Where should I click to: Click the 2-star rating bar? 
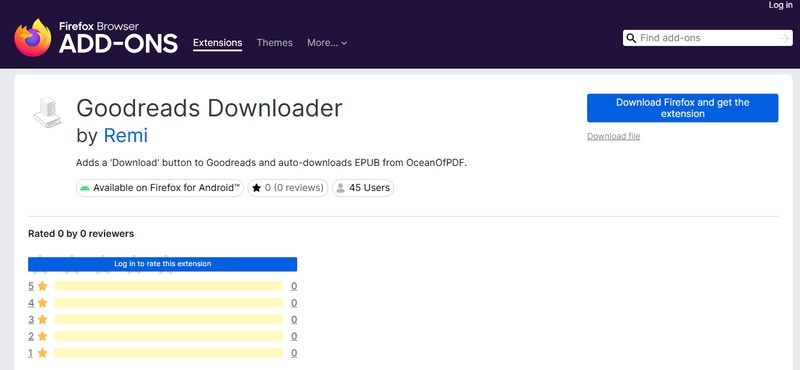(x=168, y=336)
